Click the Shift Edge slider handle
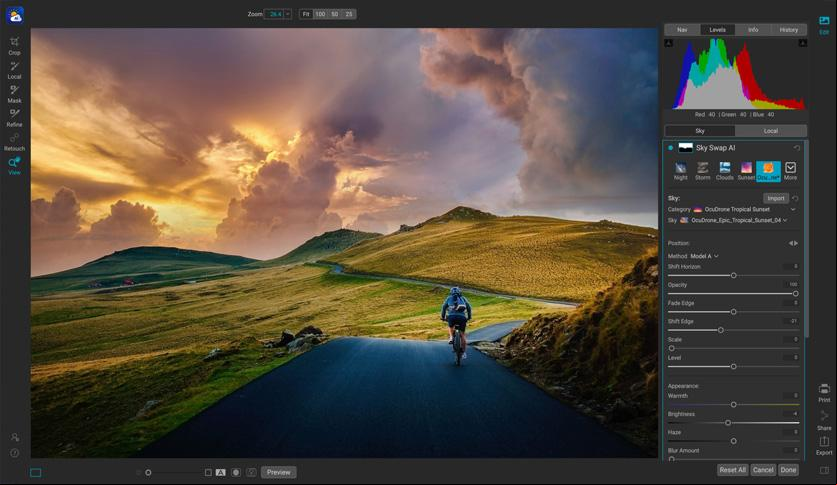The image size is (837, 485). pos(721,330)
